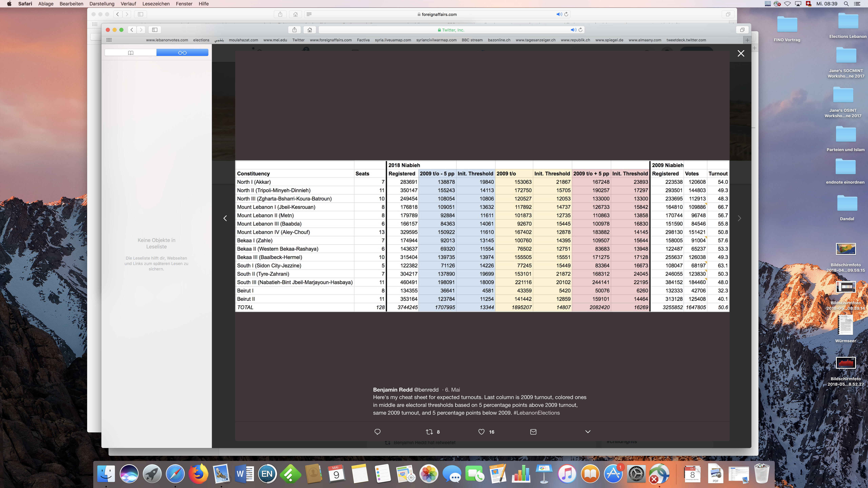Open the Darstellung menu
Screen dimensions: 868x488
[102, 4]
